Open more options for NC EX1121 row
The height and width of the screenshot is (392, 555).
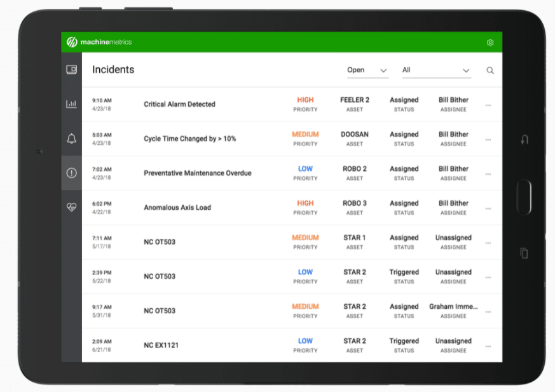coord(488,346)
